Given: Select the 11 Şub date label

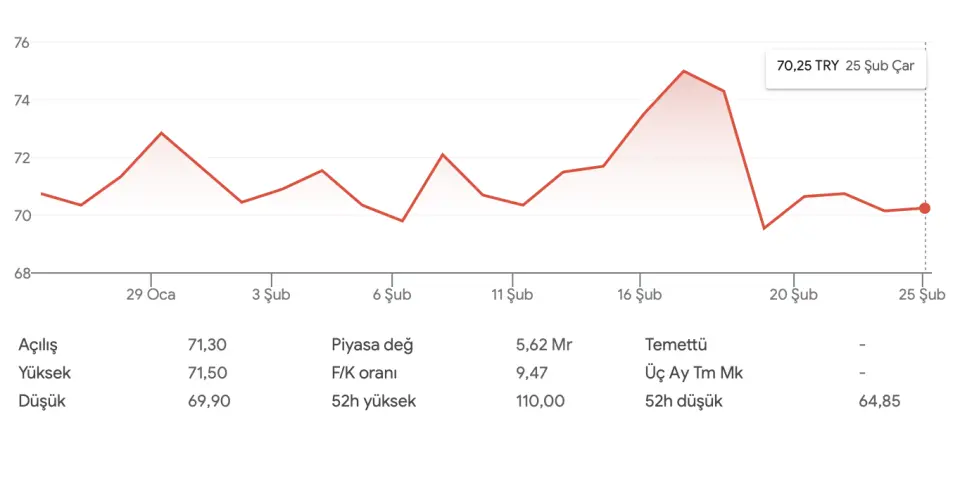Looking at the screenshot, I should [x=512, y=294].
